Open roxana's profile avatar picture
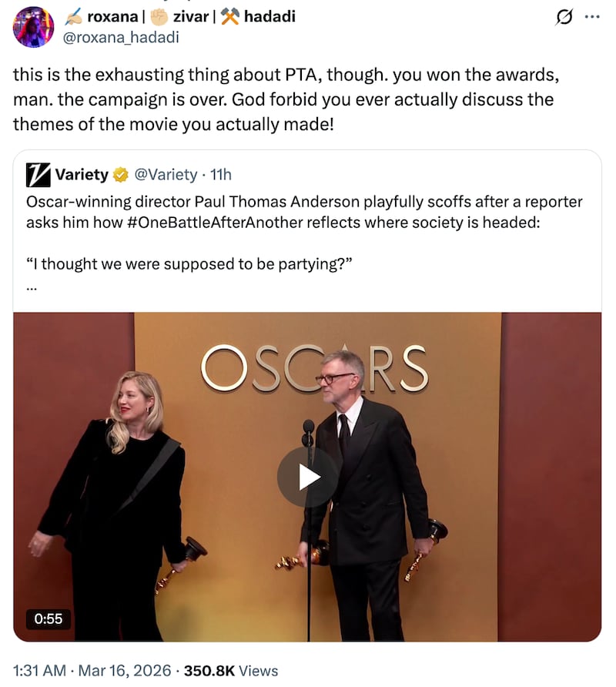 (33, 26)
